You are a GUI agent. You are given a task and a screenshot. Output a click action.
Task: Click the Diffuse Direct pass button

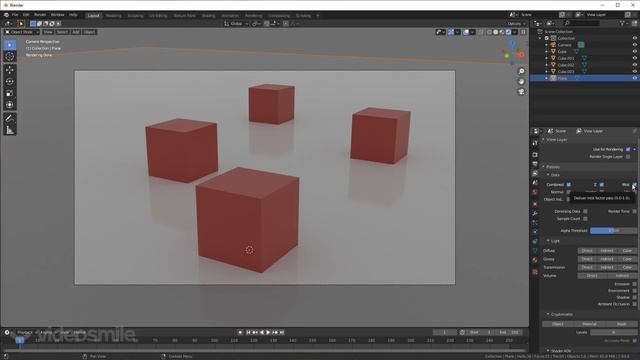pos(587,251)
